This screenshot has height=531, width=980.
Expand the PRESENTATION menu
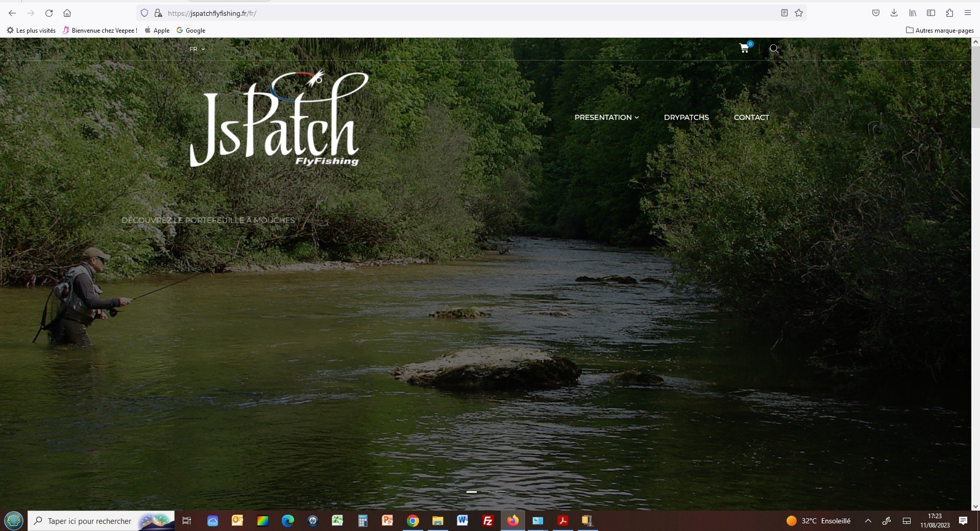click(606, 117)
